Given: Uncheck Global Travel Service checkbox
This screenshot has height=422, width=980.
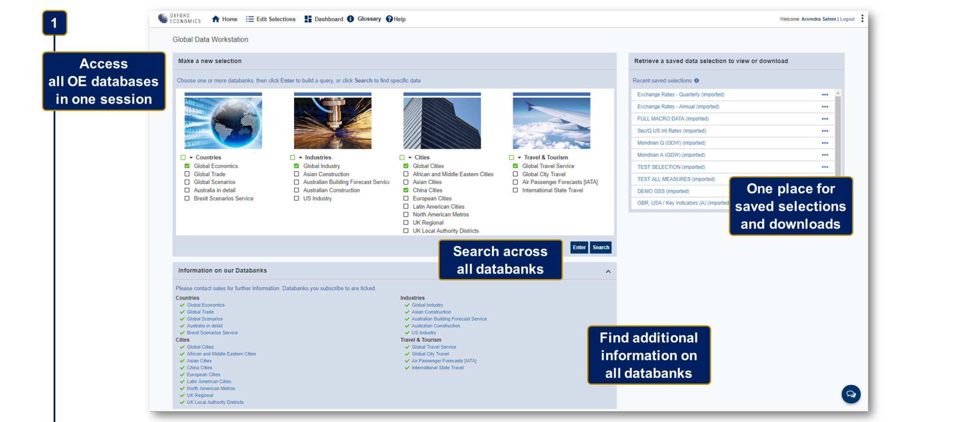Looking at the screenshot, I should click(515, 166).
